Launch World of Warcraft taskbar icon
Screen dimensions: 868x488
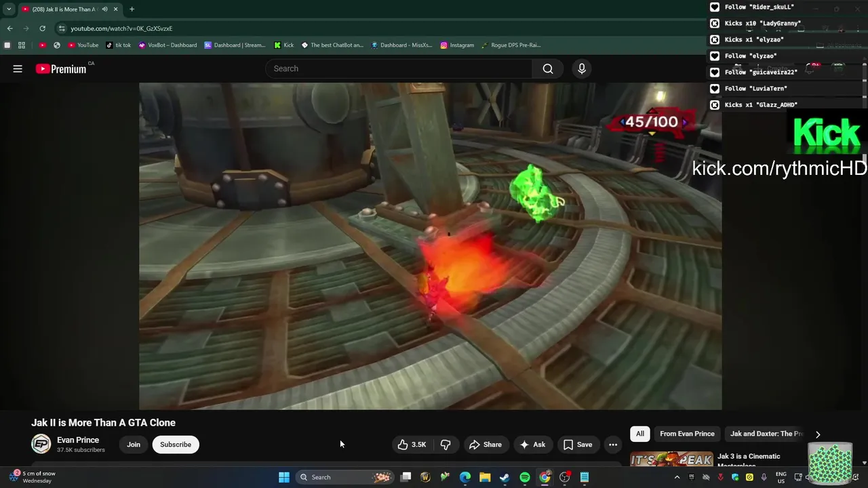point(425,477)
